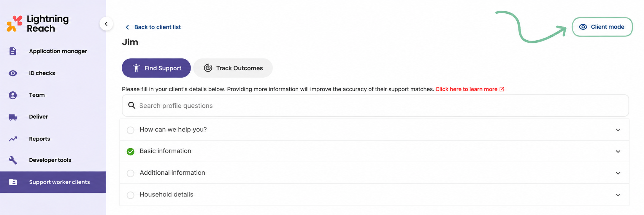The height and width of the screenshot is (215, 644).
Task: Click the green Basic information checkmark
Action: coord(131,152)
